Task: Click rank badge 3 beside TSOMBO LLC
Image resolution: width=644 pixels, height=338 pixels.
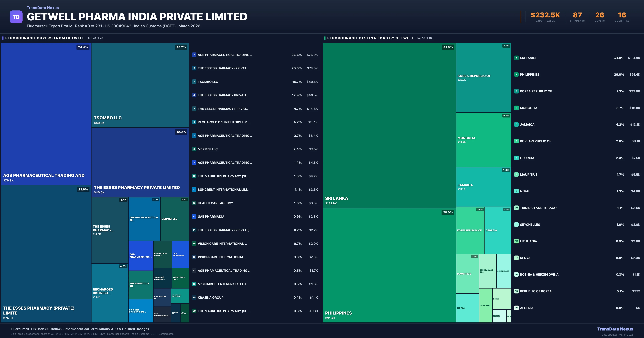Action: point(194,82)
